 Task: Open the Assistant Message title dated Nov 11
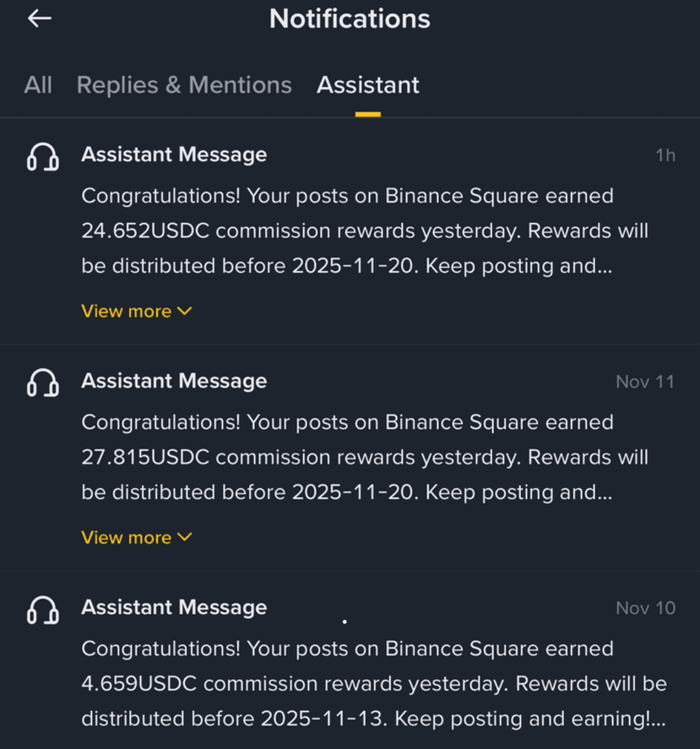click(x=174, y=381)
